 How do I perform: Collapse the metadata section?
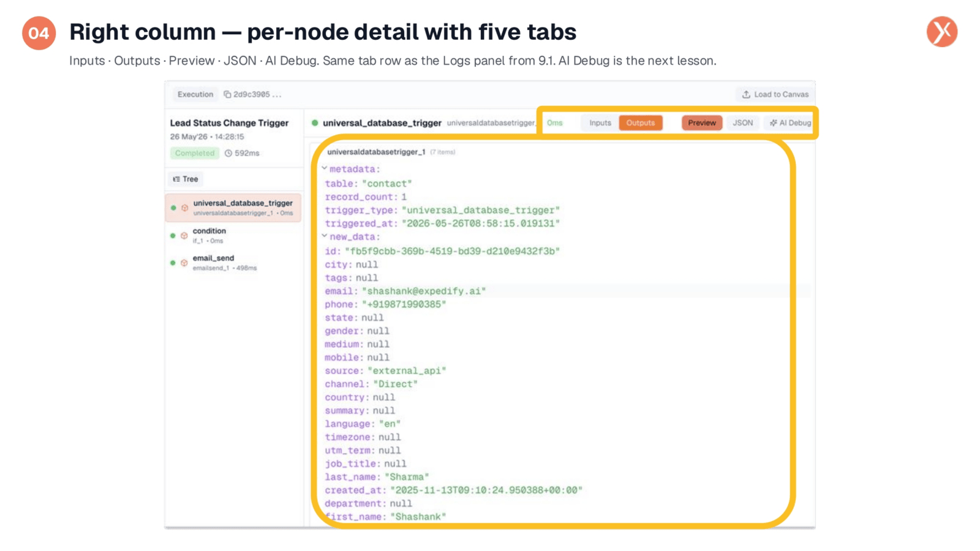tap(325, 168)
